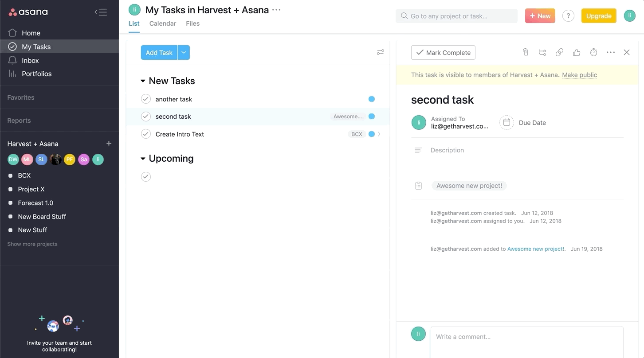Copy task link with link icon

tap(559, 52)
